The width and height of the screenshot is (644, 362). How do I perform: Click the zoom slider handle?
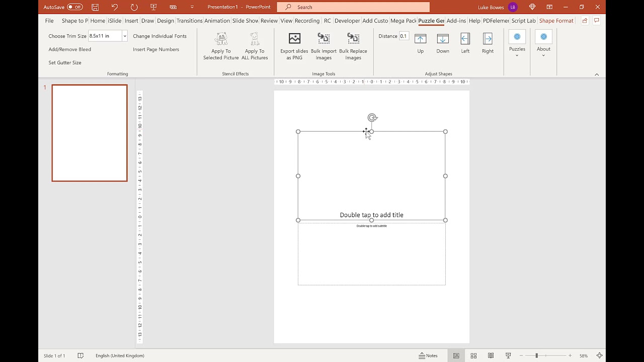(x=536, y=355)
